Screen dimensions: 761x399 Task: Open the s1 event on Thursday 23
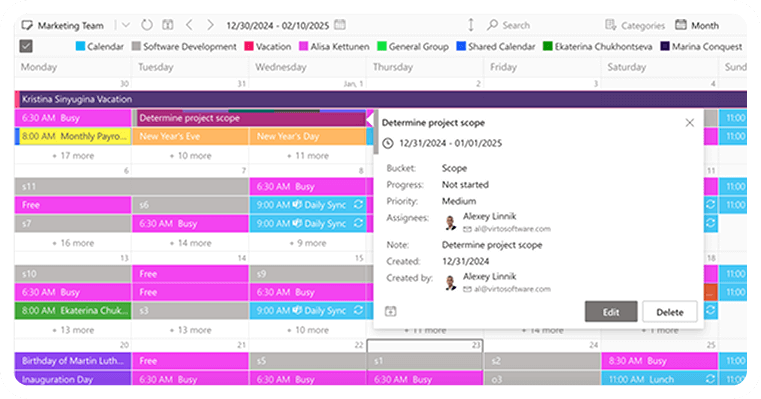pos(425,361)
